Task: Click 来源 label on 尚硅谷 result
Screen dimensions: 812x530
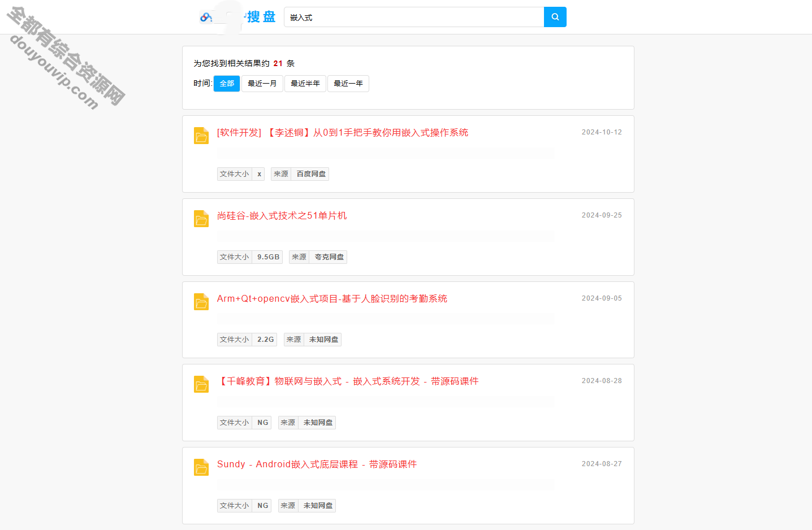Action: [x=299, y=257]
